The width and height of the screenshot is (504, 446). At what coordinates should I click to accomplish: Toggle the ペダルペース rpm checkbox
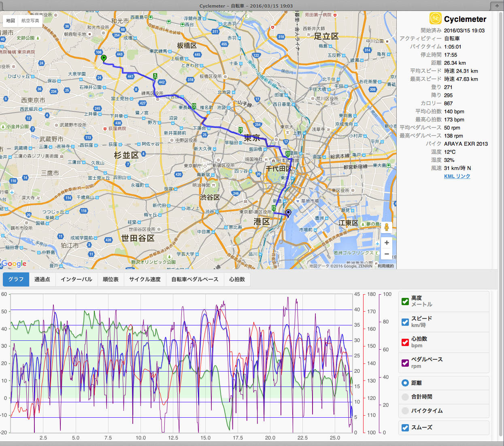(x=405, y=363)
